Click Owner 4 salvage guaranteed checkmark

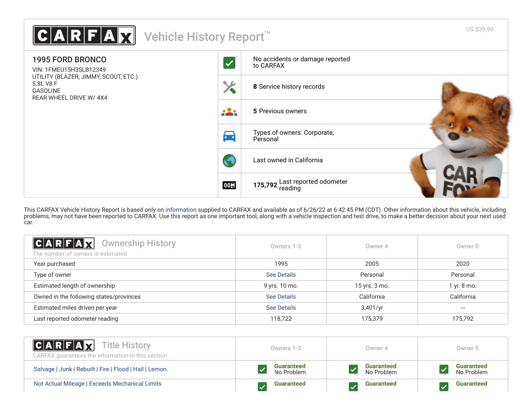pos(353,369)
